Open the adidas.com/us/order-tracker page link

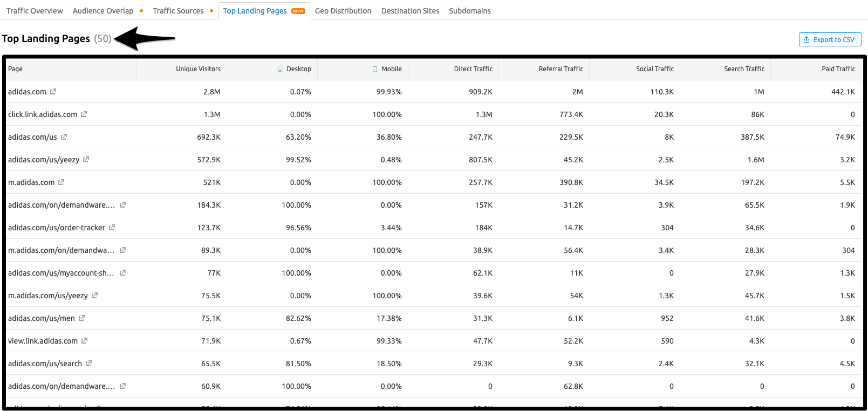pos(57,228)
